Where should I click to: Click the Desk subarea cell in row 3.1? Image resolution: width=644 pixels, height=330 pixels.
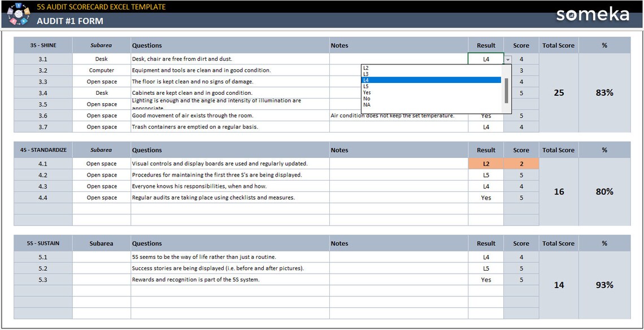[x=101, y=58]
